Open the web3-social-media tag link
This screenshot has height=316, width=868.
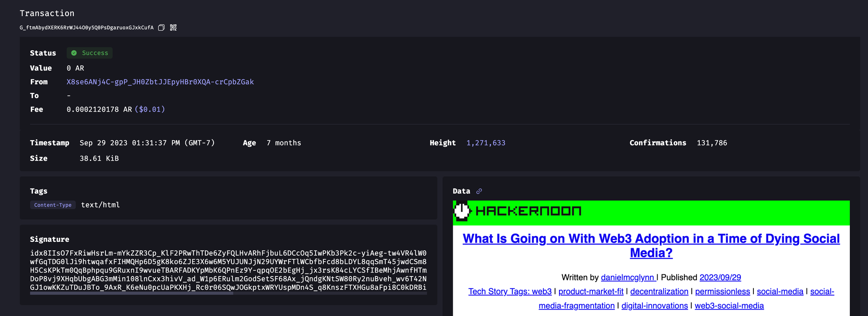tap(729, 306)
